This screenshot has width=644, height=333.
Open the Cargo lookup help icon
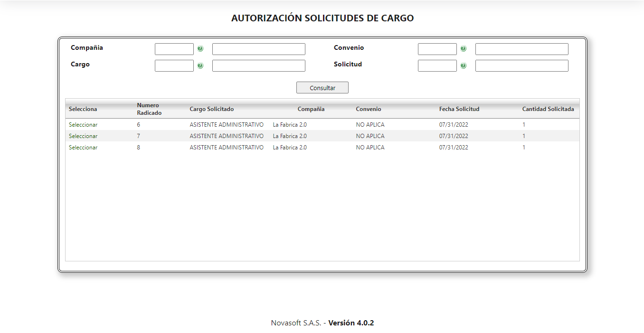[199, 65]
